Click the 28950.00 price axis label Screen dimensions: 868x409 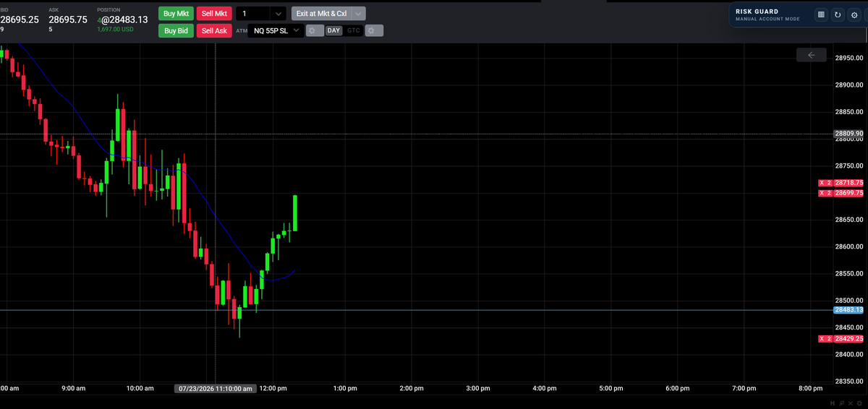click(x=849, y=58)
